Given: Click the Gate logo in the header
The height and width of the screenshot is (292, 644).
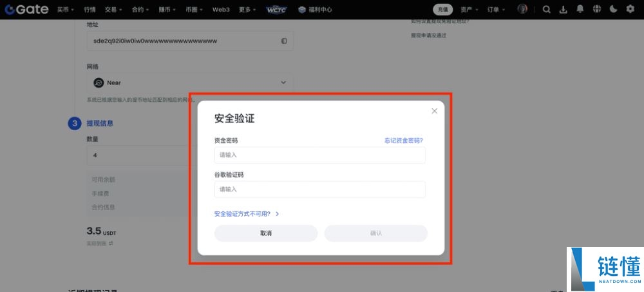Looking at the screenshot, I should coord(26,10).
